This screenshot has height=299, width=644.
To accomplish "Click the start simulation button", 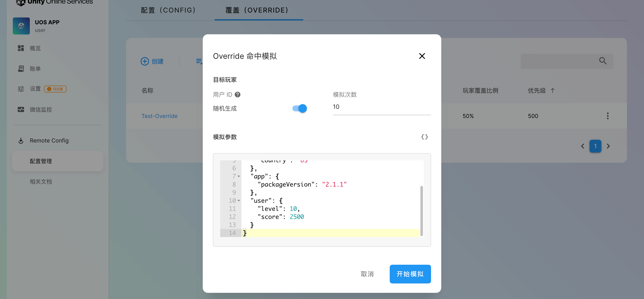I will (x=410, y=274).
